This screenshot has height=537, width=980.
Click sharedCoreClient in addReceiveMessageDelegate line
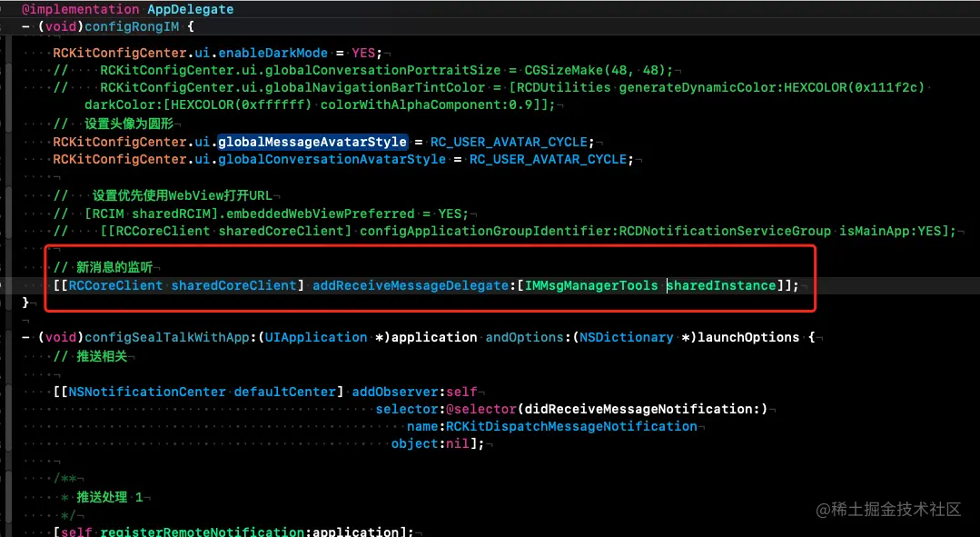[233, 285]
